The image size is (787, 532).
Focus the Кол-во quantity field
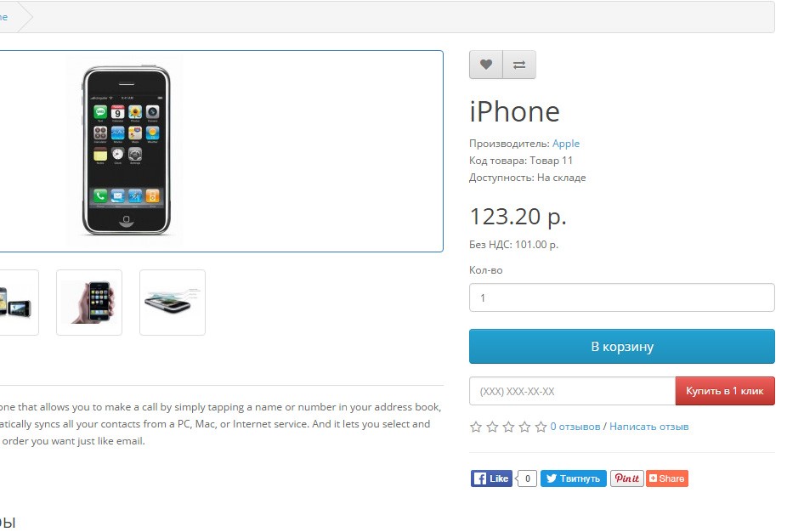[x=622, y=297]
